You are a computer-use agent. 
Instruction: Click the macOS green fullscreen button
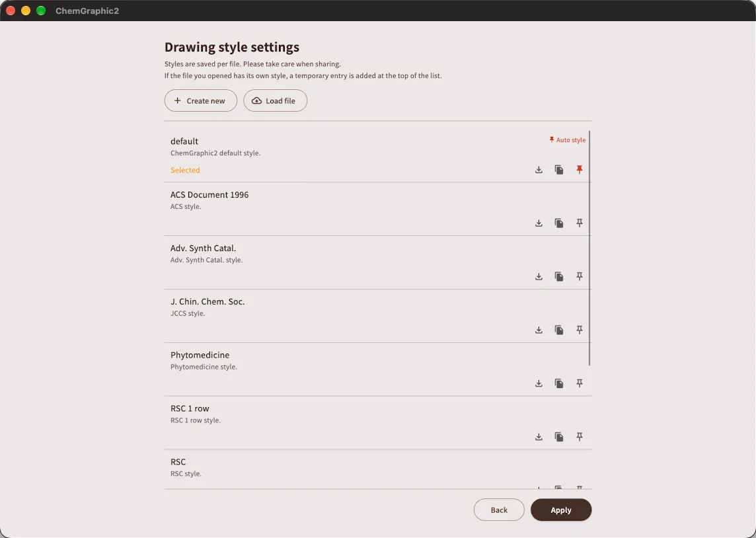tap(41, 11)
